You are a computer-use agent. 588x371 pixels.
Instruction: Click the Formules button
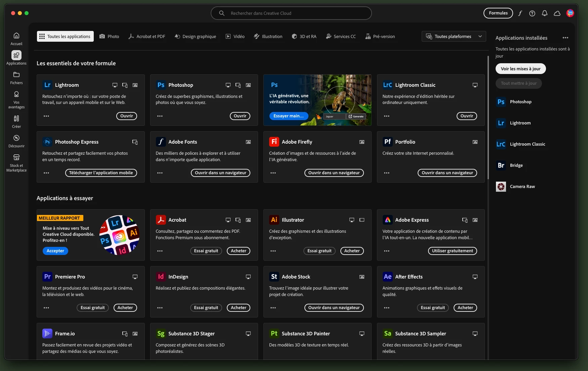(x=498, y=13)
